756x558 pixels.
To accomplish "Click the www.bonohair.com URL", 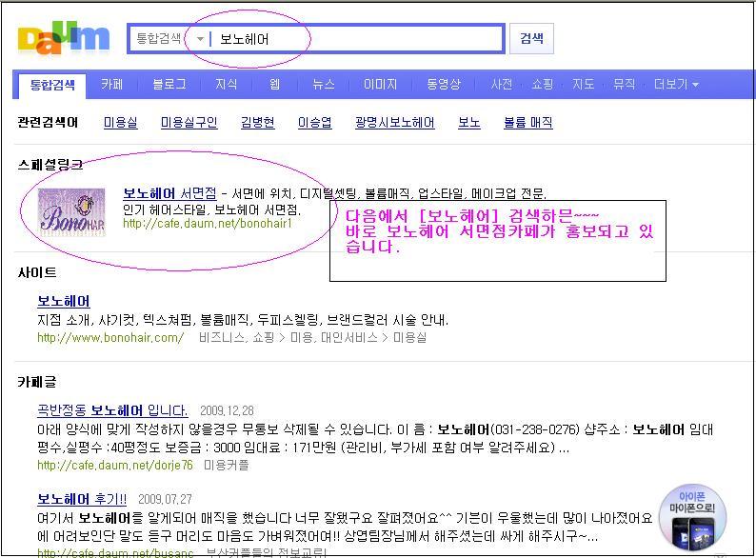I will [110, 338].
